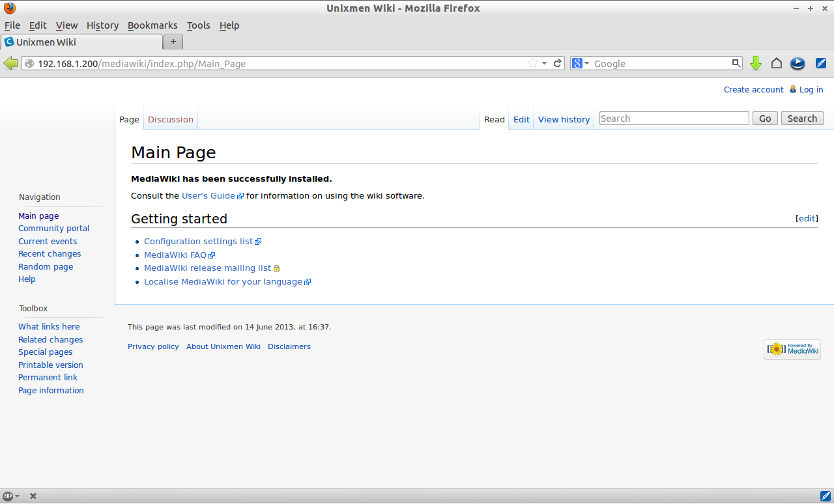This screenshot has height=504, width=834.
Task: Click the Create account link
Action: (753, 89)
